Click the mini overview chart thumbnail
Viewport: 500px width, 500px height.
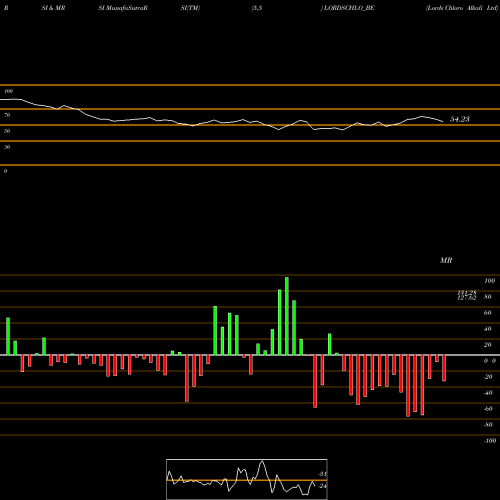point(247,479)
